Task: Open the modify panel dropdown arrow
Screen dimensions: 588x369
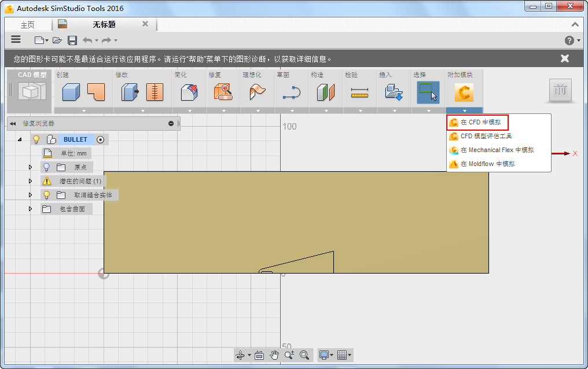Action: 142,111
